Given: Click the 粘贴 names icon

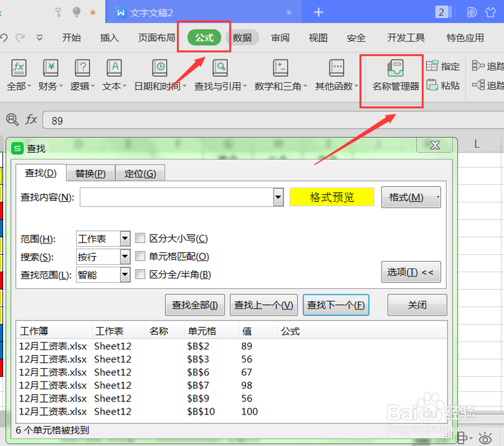Looking at the screenshot, I should pyautogui.click(x=432, y=85).
